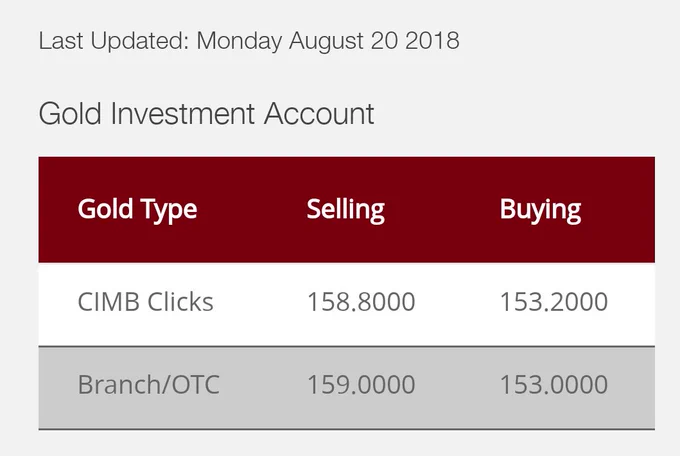The height and width of the screenshot is (456, 680).
Task: Click the Selling column header
Action: coord(346,210)
